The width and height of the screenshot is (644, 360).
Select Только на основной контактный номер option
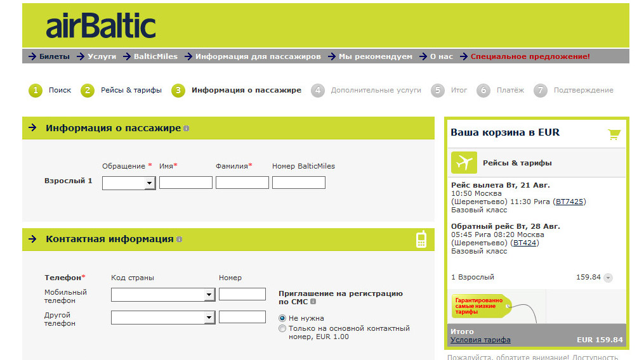coord(282,328)
